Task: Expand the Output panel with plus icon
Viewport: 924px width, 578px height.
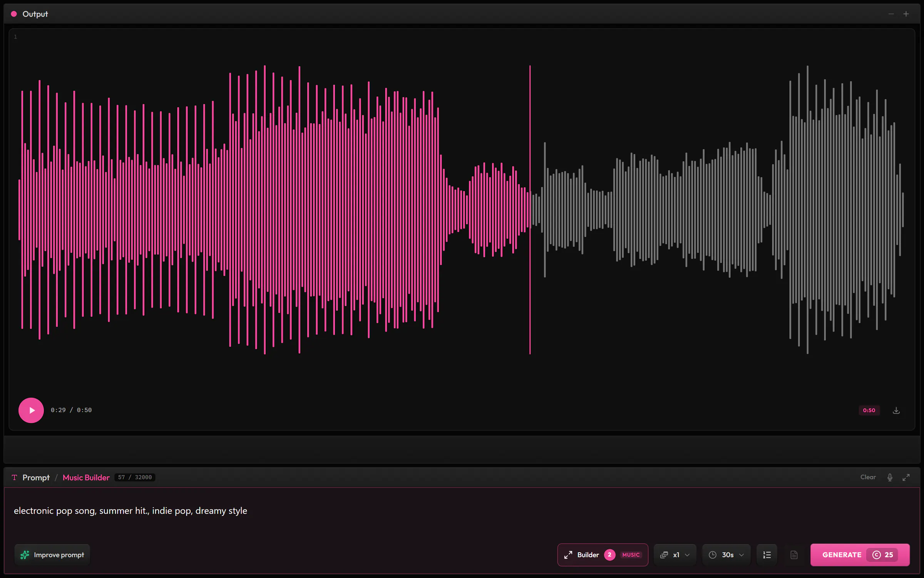Action: point(906,14)
